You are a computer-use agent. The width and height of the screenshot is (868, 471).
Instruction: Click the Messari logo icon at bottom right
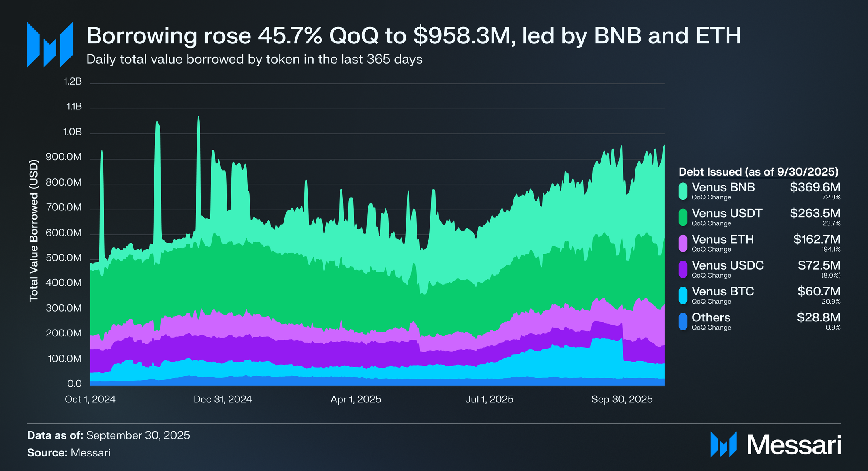pyautogui.click(x=723, y=445)
